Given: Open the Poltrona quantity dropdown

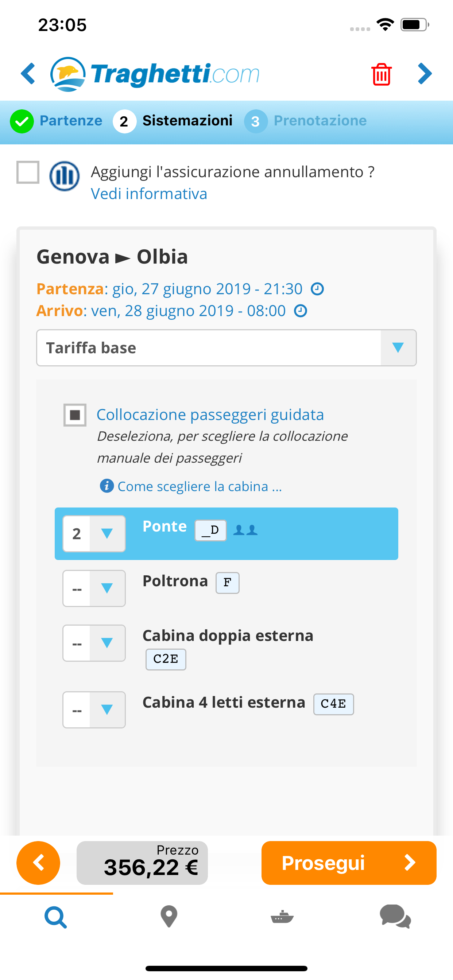Looking at the screenshot, I should [x=94, y=588].
